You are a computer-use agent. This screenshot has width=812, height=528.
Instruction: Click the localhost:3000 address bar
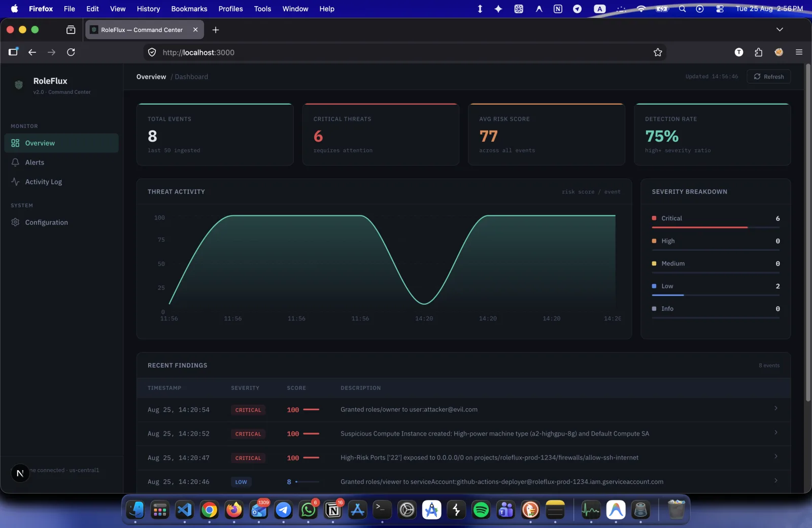point(404,52)
